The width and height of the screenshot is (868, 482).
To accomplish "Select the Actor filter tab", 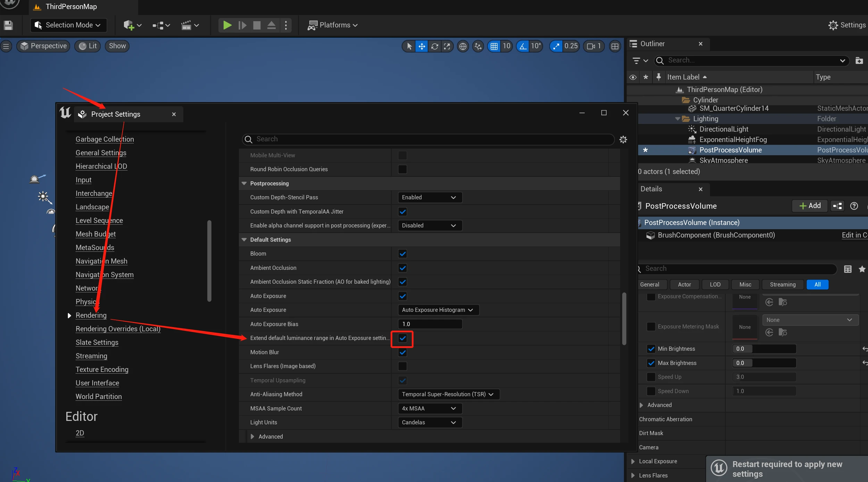I will coord(684,285).
